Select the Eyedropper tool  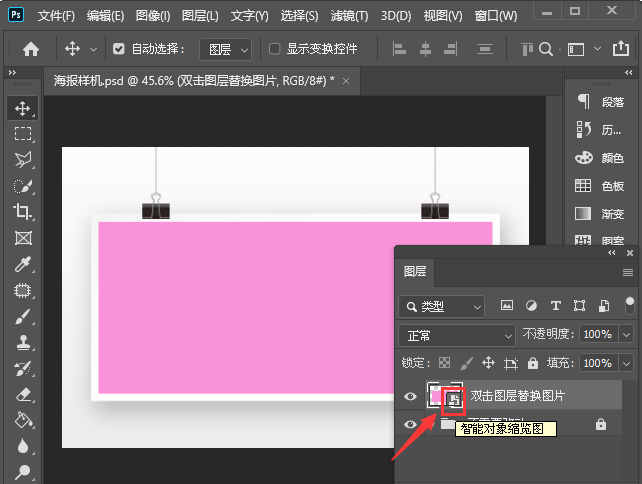click(22, 264)
